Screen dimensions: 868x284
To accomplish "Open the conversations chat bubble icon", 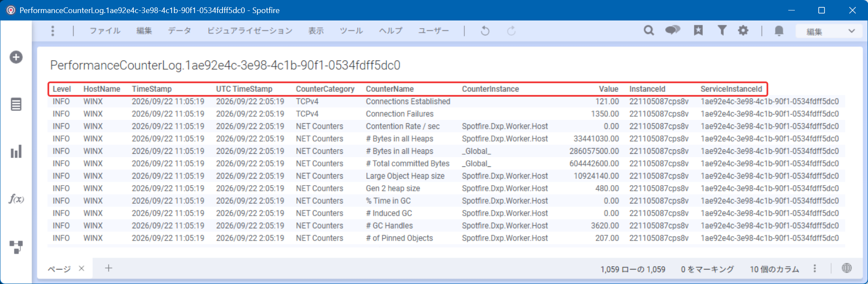I will [672, 30].
